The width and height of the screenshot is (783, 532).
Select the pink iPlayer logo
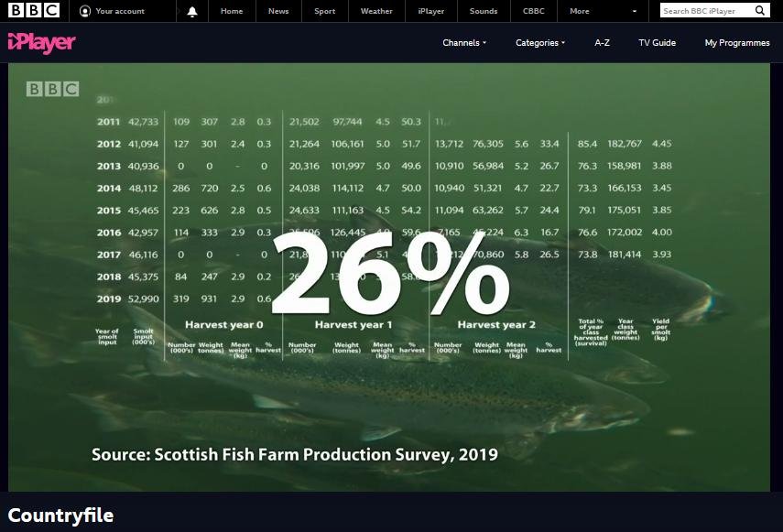[41, 42]
